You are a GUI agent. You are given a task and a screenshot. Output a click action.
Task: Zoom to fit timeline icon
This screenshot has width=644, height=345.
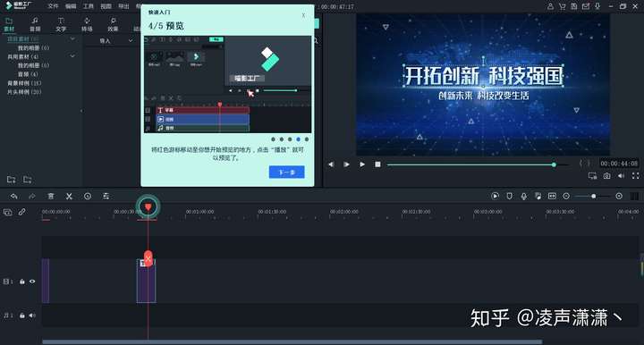pos(552,196)
